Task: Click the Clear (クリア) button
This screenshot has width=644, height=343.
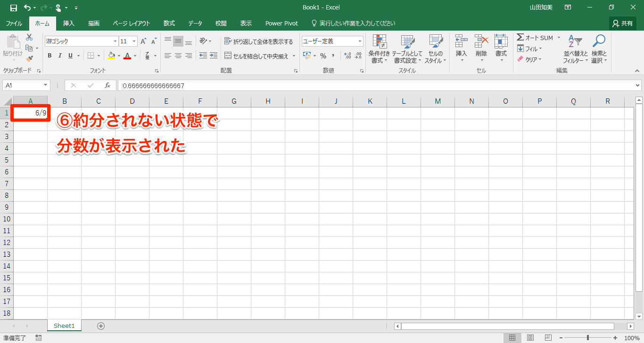Action: point(529,59)
